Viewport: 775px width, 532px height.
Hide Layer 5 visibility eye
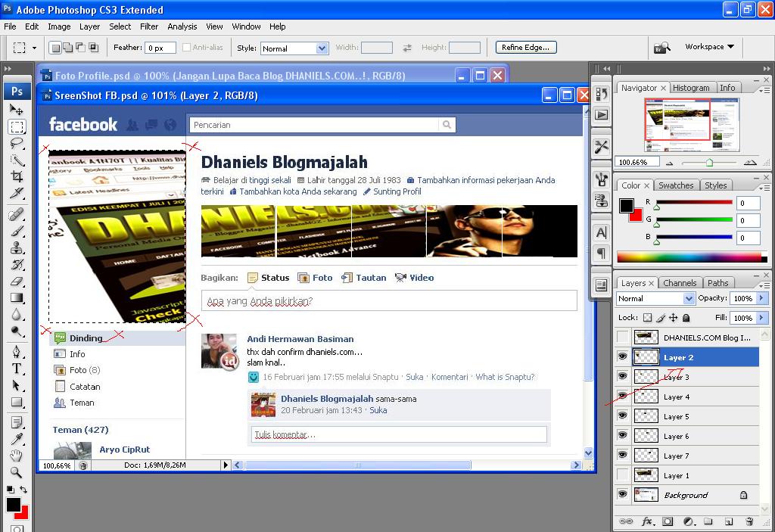623,415
